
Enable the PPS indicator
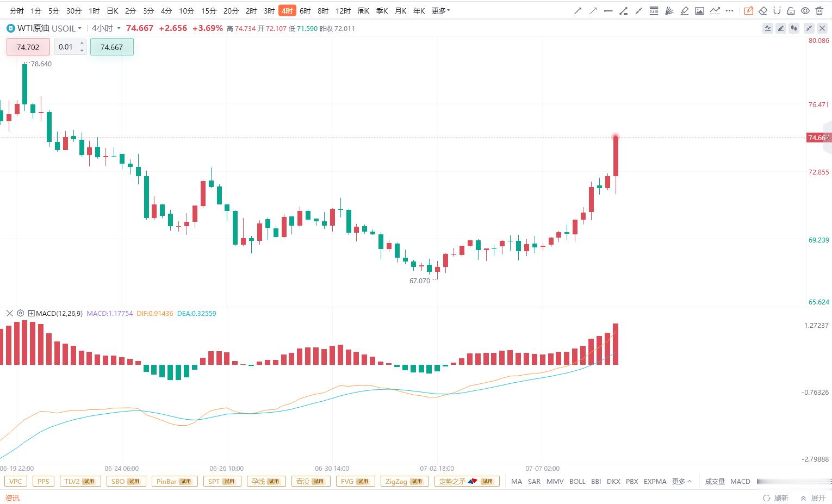pos(44,481)
